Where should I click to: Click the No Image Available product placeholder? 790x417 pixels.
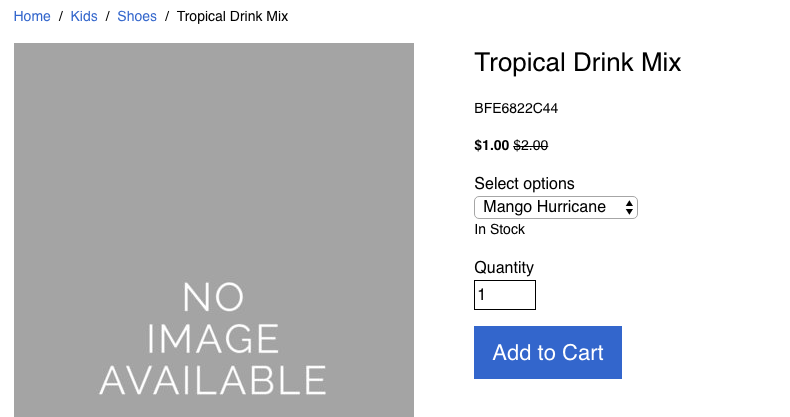[x=214, y=230]
